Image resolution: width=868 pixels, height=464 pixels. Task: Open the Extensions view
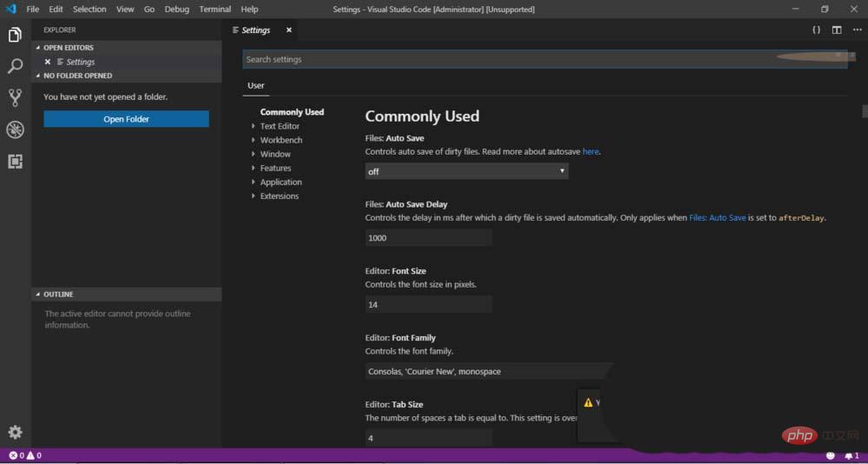point(15,162)
